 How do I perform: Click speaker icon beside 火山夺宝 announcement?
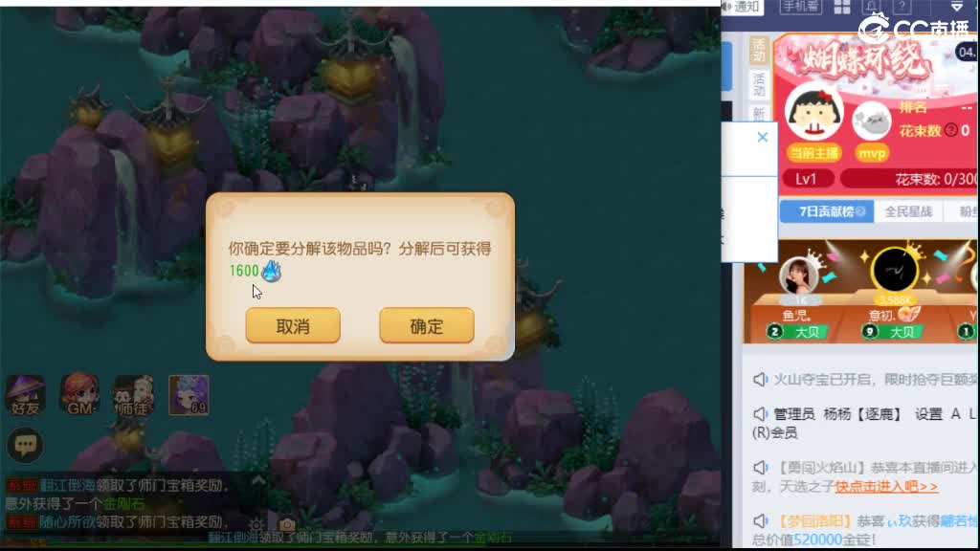760,379
